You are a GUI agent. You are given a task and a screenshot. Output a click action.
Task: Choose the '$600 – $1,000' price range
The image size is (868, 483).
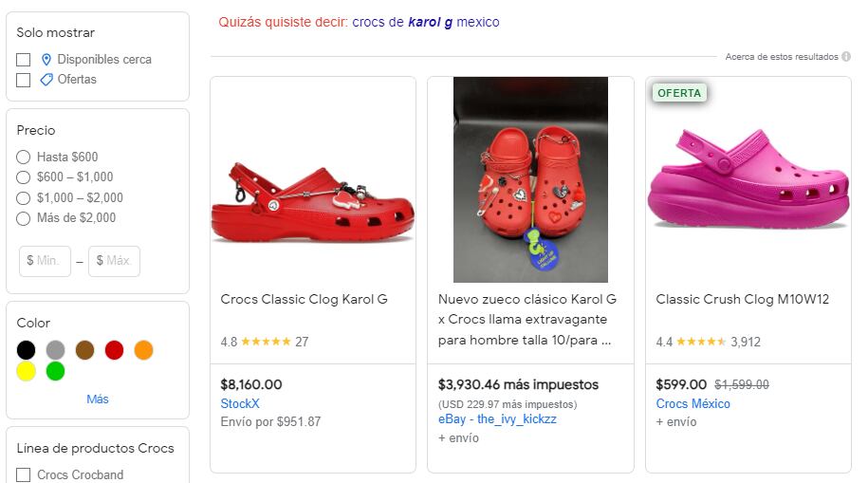[x=24, y=177]
